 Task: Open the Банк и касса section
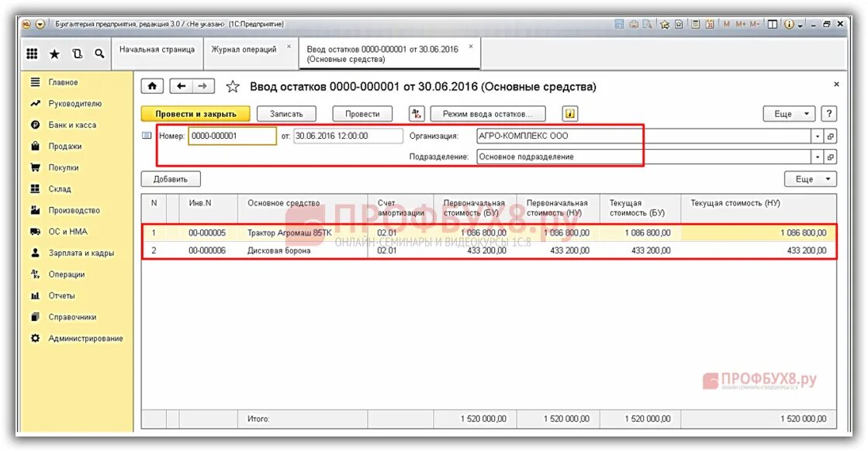pos(72,125)
